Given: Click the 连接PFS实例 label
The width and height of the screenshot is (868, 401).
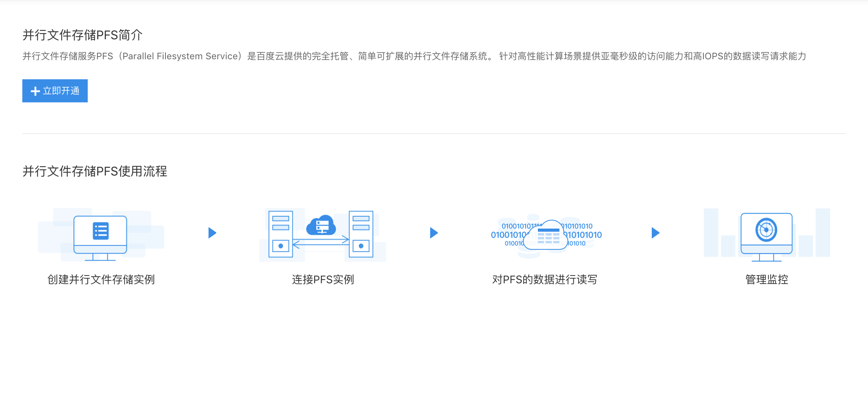Looking at the screenshot, I should pyautogui.click(x=323, y=279).
